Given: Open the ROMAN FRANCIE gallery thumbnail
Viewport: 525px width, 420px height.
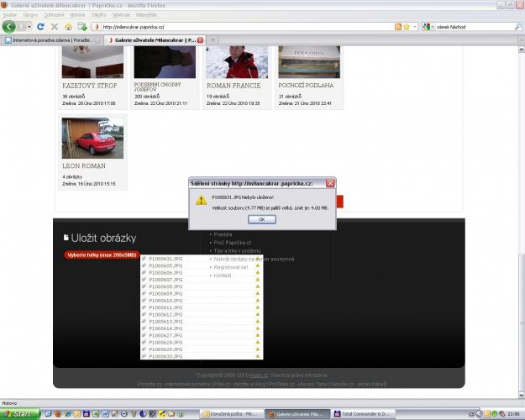Looking at the screenshot, I should point(237,62).
